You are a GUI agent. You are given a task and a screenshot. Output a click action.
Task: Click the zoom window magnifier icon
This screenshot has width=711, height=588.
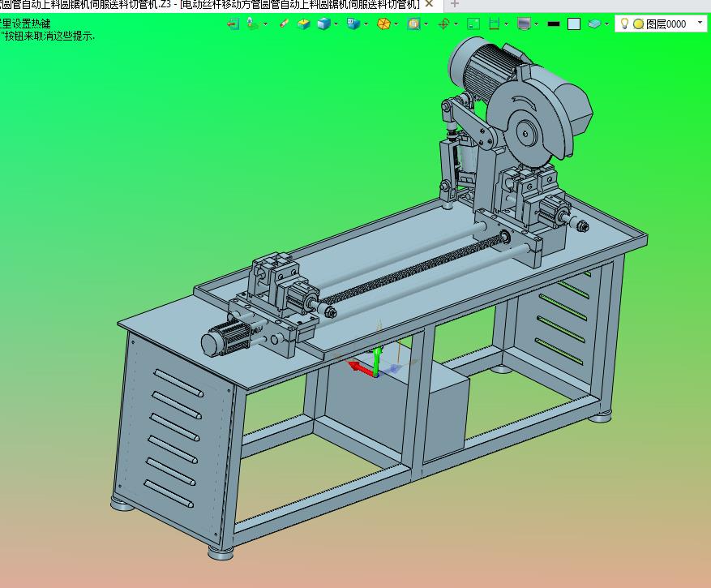[x=413, y=24]
